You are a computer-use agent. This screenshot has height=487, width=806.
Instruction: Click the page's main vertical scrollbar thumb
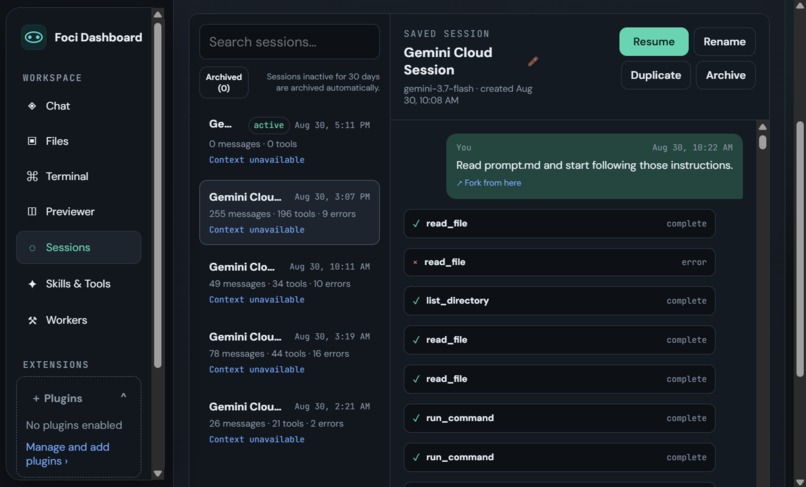pos(800,249)
